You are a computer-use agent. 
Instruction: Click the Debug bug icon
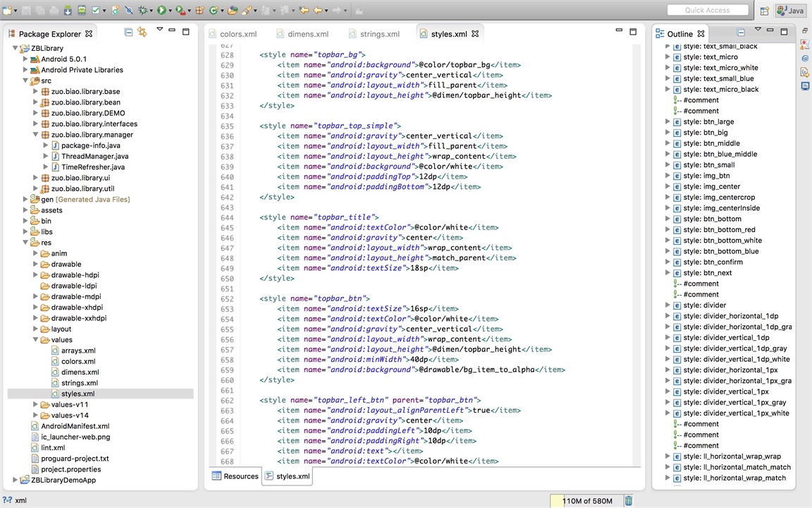[x=143, y=11]
